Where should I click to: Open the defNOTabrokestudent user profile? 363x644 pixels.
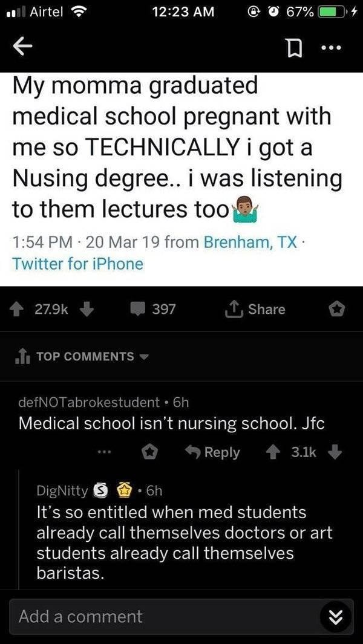click(89, 403)
